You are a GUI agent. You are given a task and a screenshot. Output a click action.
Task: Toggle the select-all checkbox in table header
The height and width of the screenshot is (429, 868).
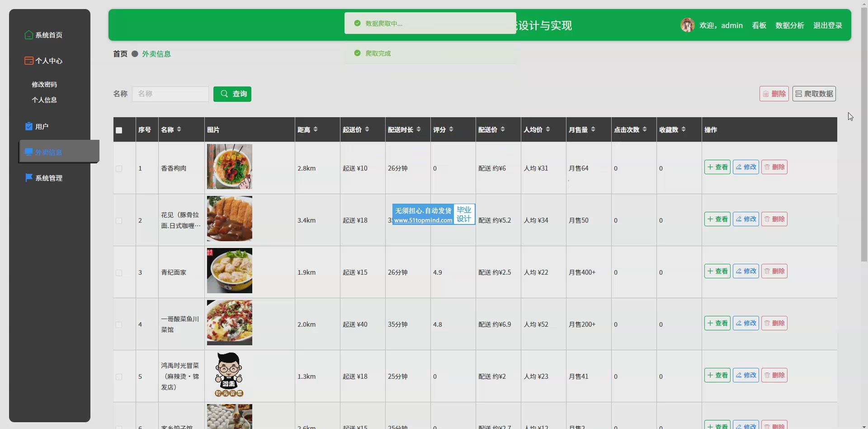119,130
